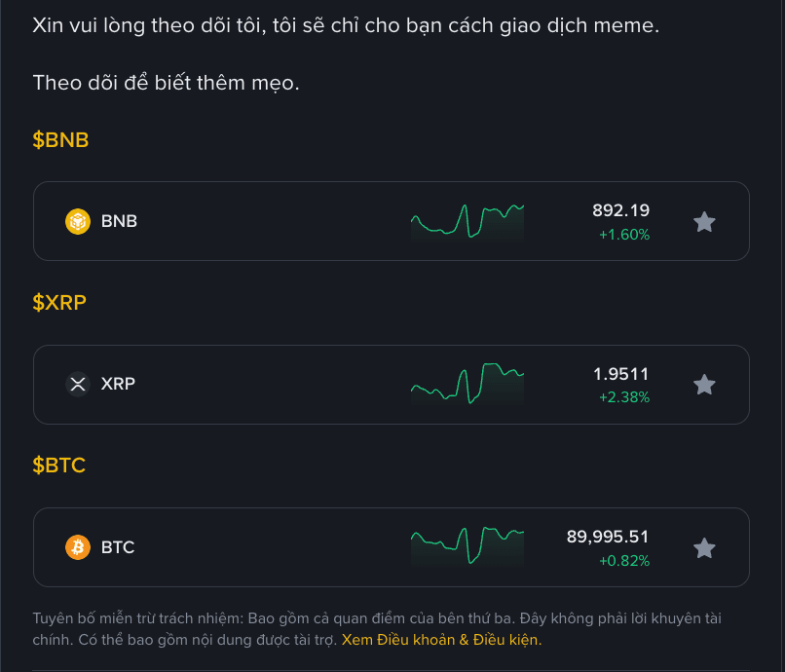Image resolution: width=785 pixels, height=672 pixels.
Task: Open Xem Điều khoản & Điều kiện link
Action: (x=441, y=640)
